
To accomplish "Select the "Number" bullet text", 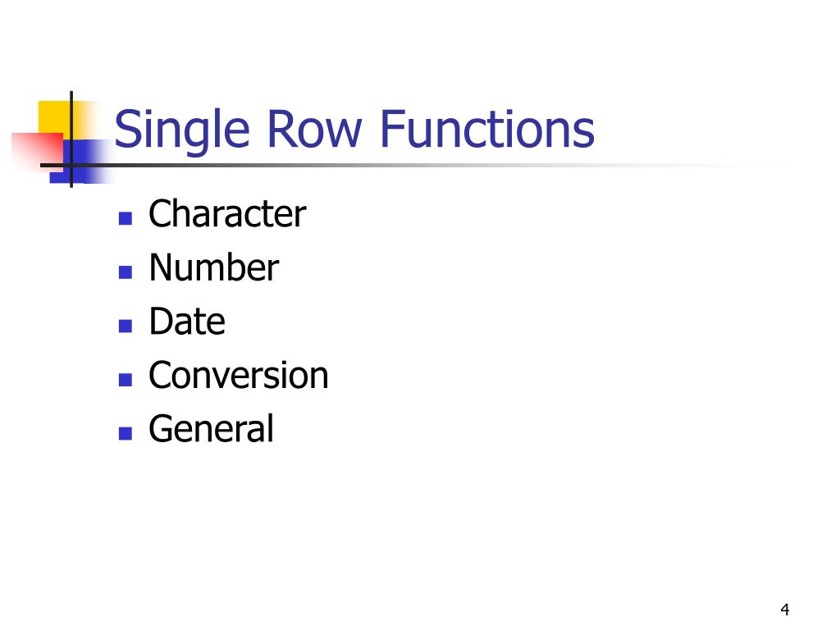I will pos(213,268).
